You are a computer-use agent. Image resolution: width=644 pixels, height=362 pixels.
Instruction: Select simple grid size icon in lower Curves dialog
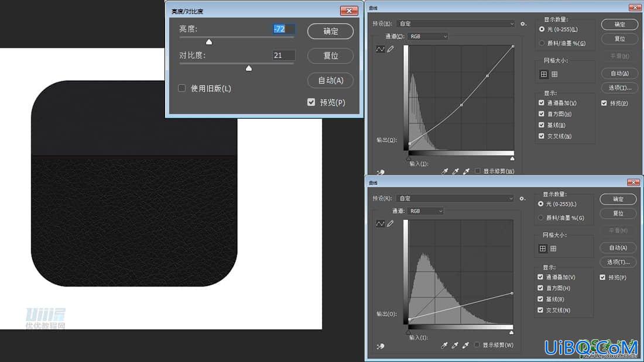[x=543, y=249]
